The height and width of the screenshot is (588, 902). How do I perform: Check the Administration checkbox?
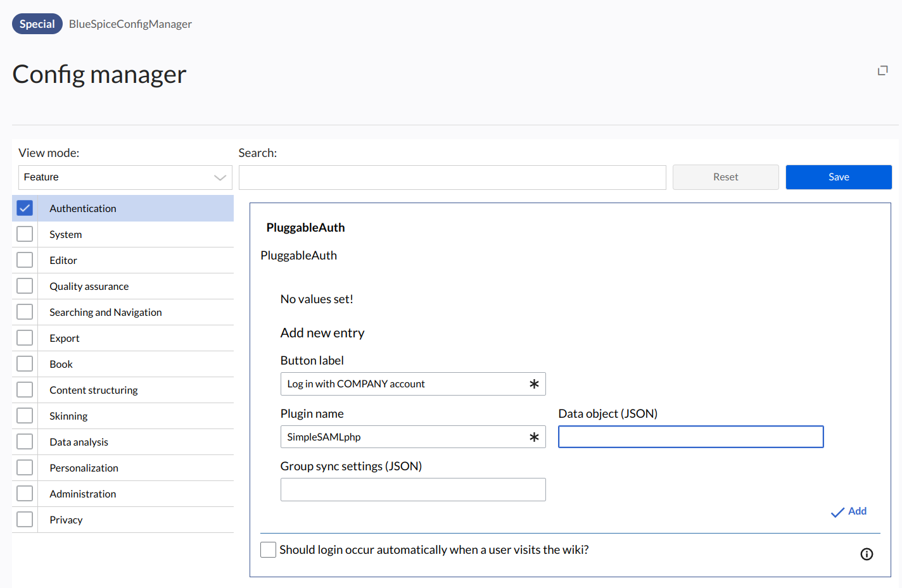tap(25, 494)
